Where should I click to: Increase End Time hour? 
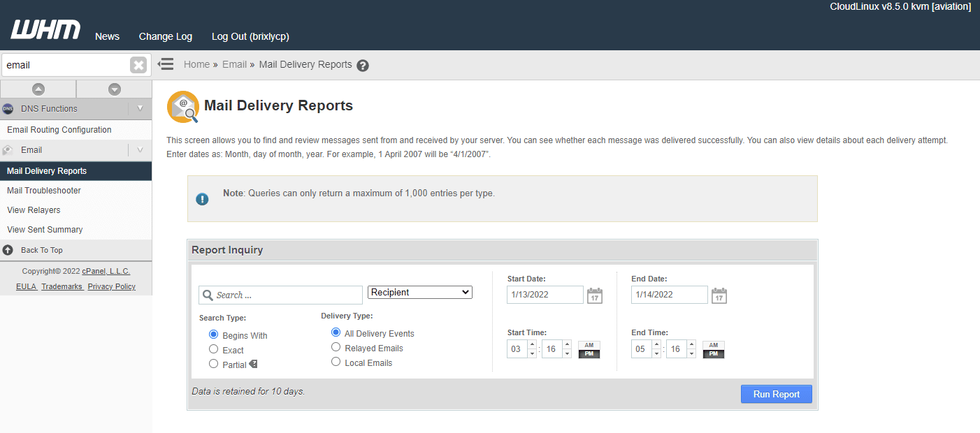tap(656, 344)
